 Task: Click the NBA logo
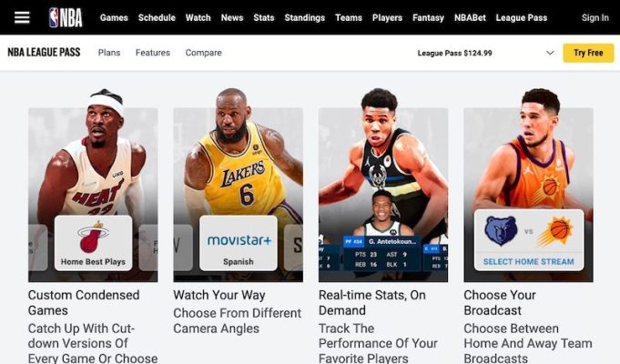coord(66,18)
